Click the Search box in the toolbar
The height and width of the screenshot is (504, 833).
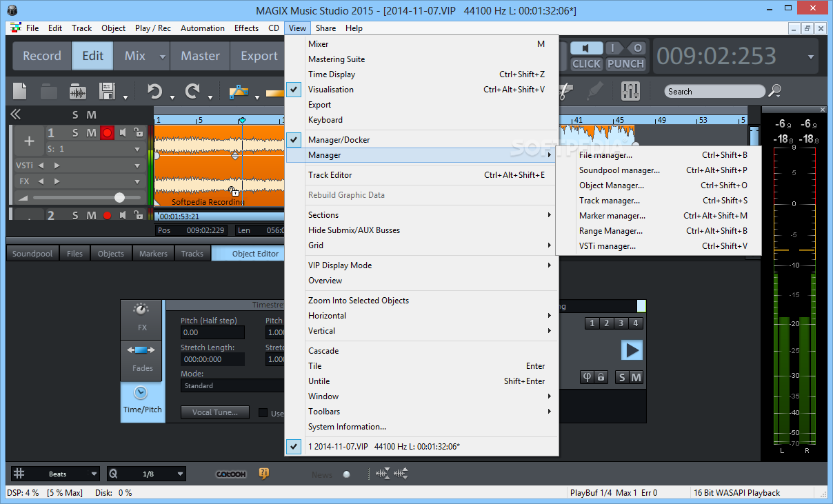pyautogui.click(x=715, y=91)
